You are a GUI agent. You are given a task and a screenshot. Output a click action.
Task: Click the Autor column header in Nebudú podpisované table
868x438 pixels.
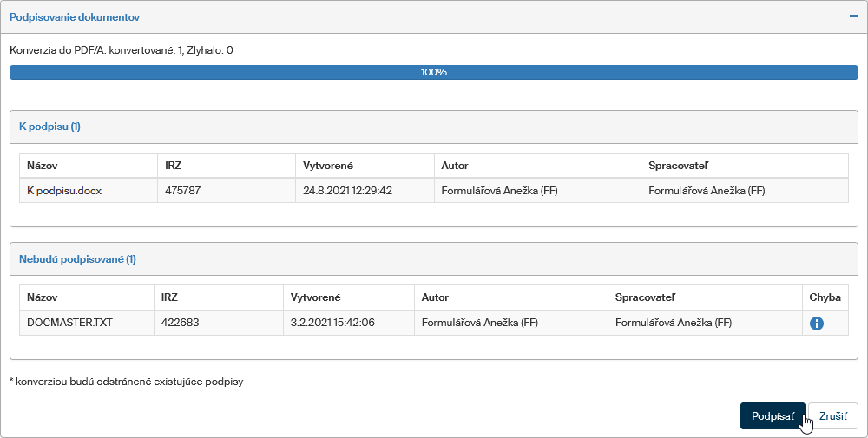point(435,297)
